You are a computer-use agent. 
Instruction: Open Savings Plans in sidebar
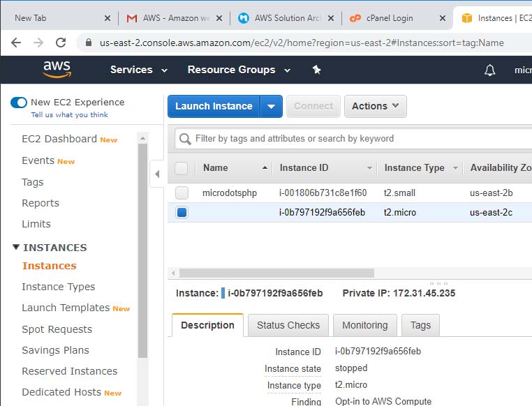point(55,350)
